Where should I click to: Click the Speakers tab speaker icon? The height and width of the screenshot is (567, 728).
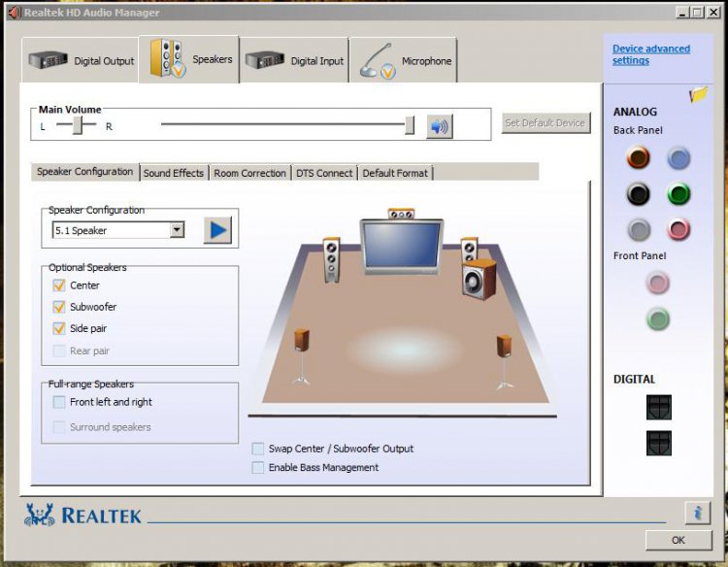[168, 58]
